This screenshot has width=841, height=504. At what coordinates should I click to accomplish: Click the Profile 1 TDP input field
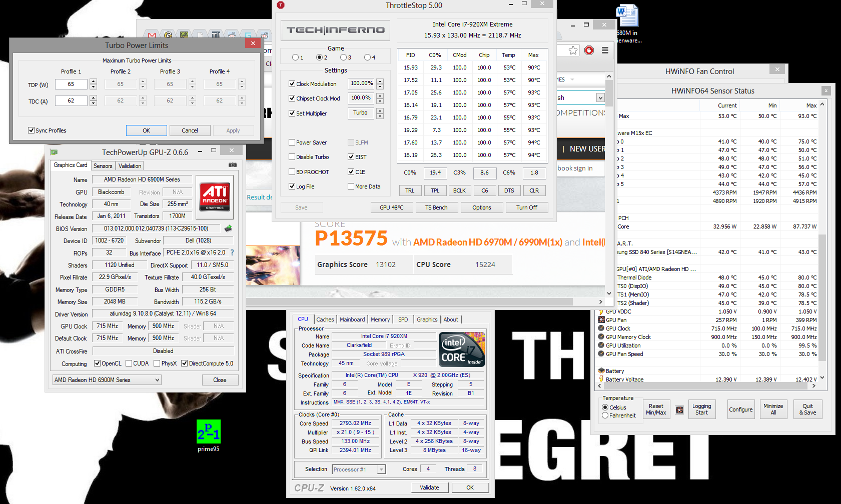coord(71,84)
